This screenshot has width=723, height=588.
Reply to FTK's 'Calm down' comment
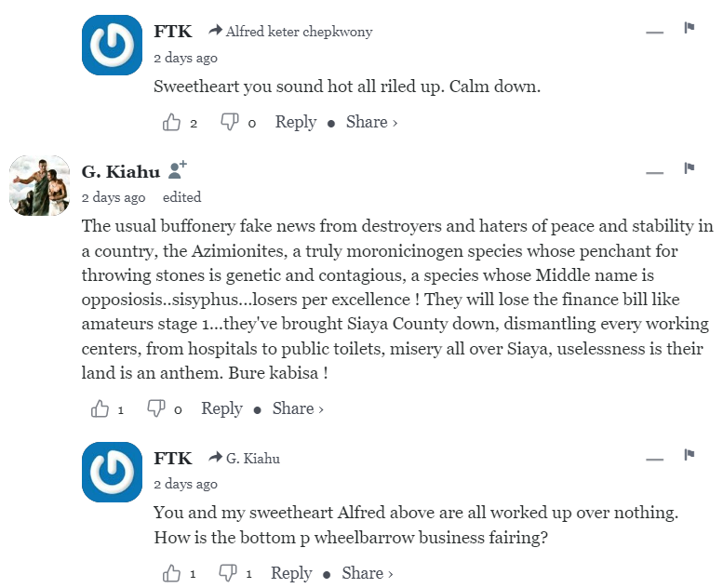pos(296,122)
